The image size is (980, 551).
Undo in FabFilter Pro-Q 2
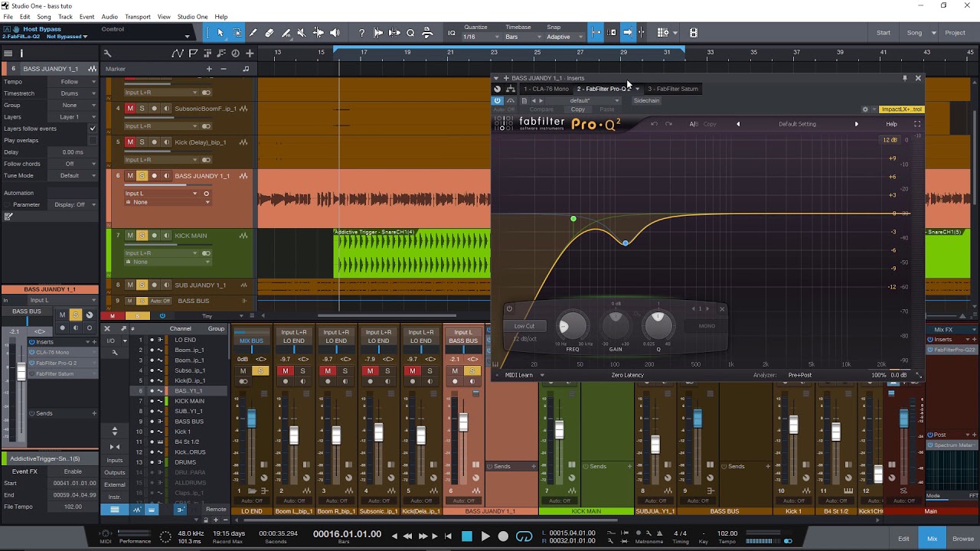coord(653,124)
